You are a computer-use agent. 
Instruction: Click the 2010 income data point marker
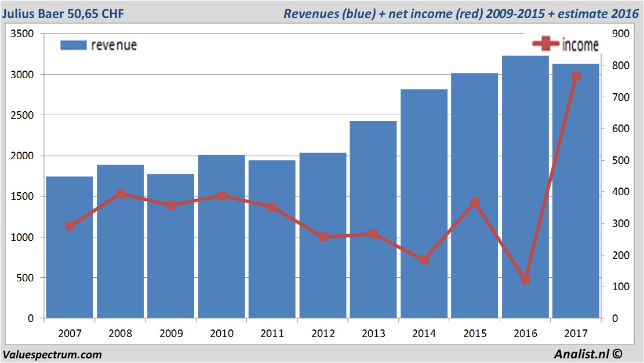[222, 196]
